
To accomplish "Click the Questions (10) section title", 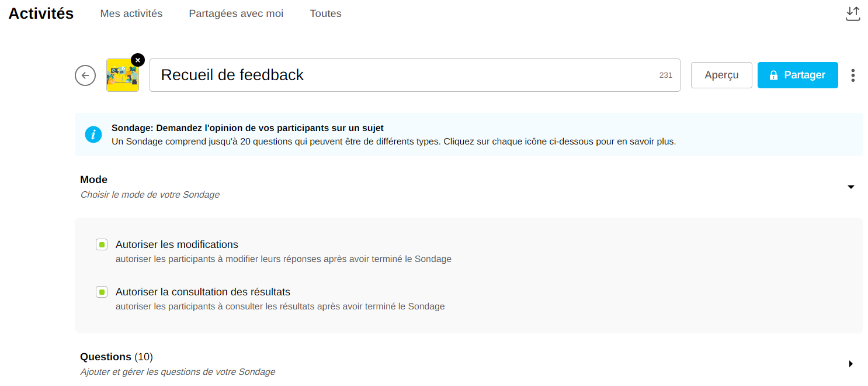I will pyautogui.click(x=116, y=357).
